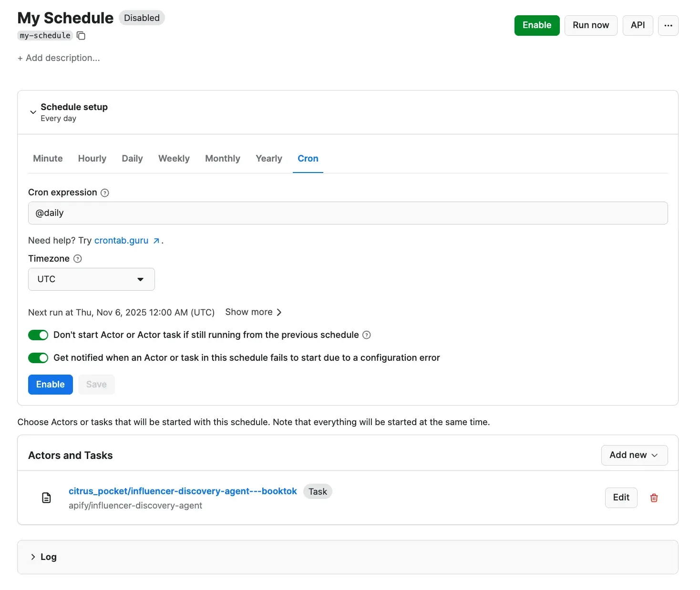
Task: Switch to the Daily tab
Action: tap(132, 159)
